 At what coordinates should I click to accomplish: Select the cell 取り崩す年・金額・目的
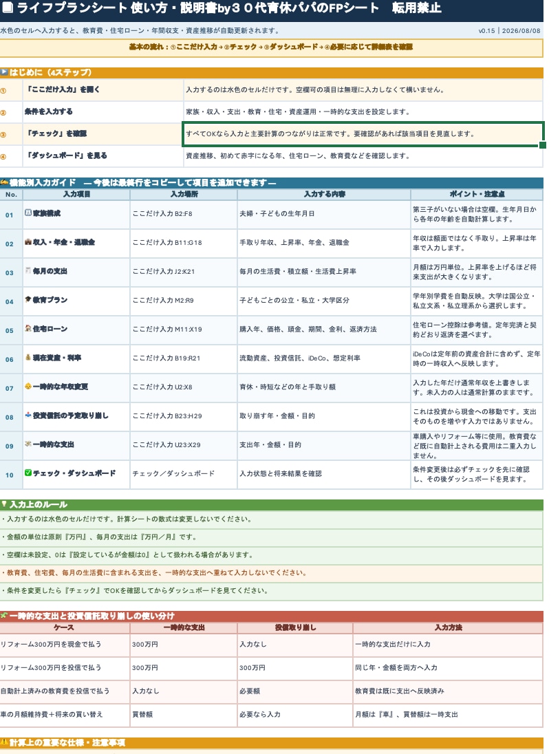click(324, 416)
